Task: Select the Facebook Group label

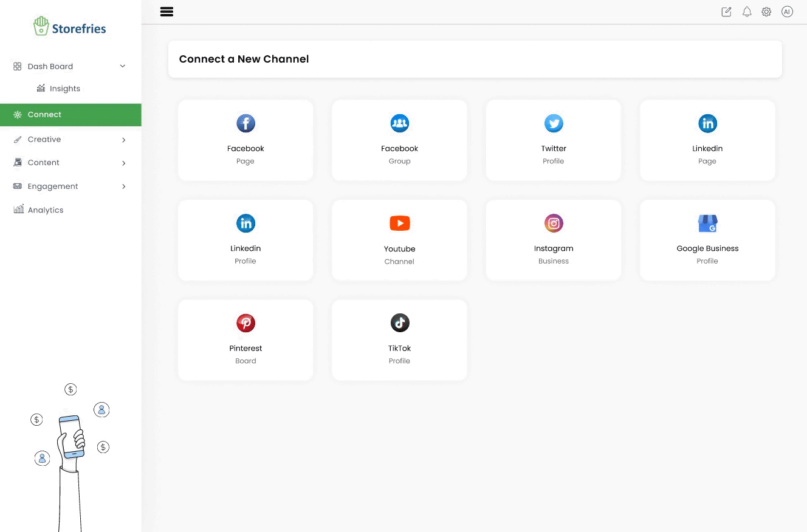Action: [x=399, y=154]
